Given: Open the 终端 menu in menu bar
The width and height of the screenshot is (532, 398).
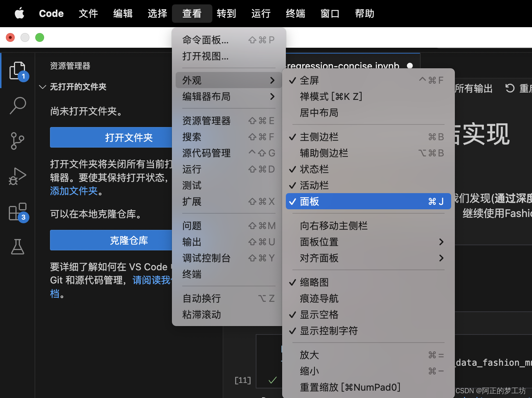Looking at the screenshot, I should click(295, 14).
